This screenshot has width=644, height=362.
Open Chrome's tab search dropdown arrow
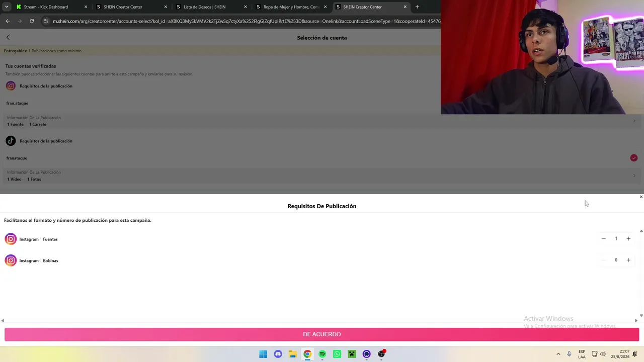7,7
